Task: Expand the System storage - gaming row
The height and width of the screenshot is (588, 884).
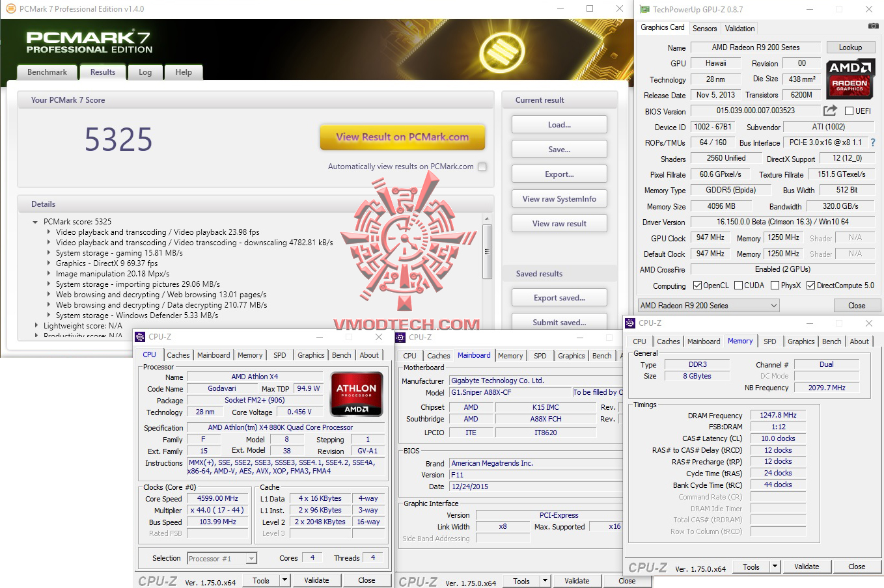Action: point(49,253)
